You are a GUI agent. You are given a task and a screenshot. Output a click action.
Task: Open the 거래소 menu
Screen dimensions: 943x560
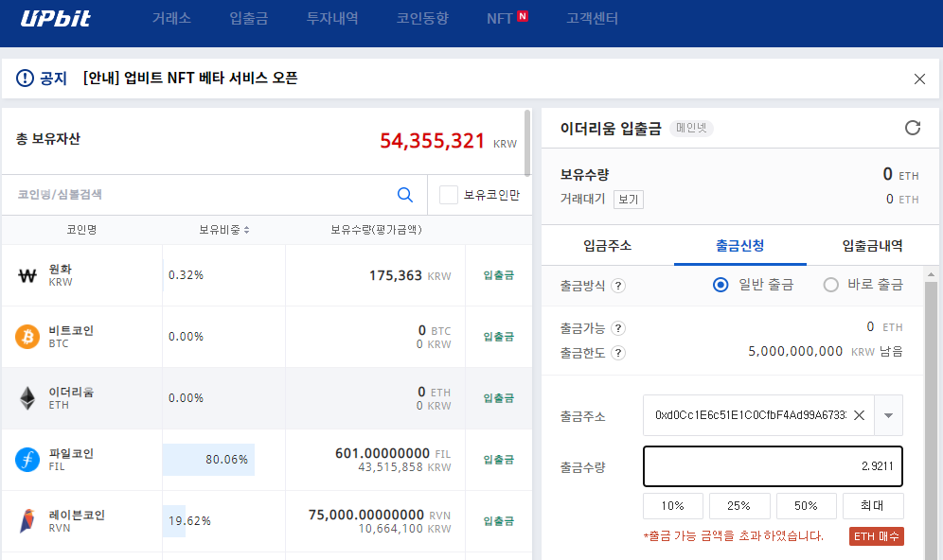click(x=171, y=19)
